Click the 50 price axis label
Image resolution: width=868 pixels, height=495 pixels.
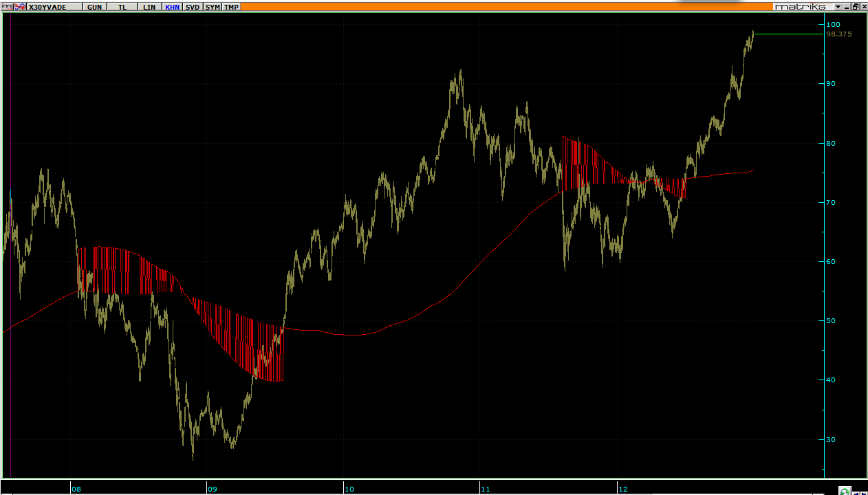831,320
